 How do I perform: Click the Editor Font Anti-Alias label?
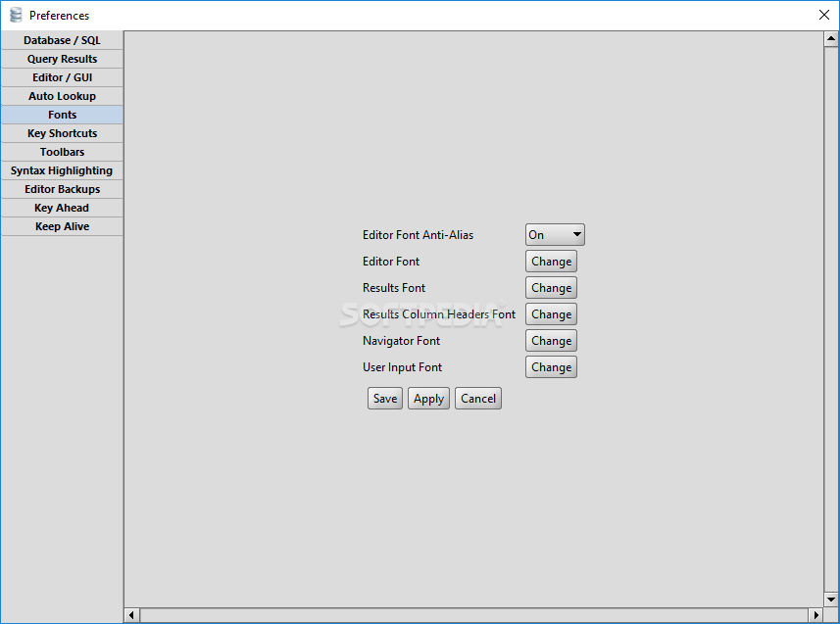tap(418, 235)
